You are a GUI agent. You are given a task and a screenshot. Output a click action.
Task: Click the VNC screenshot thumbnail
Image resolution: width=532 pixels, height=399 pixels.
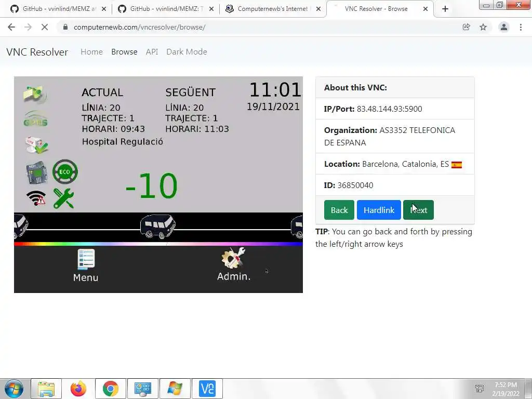(158, 184)
